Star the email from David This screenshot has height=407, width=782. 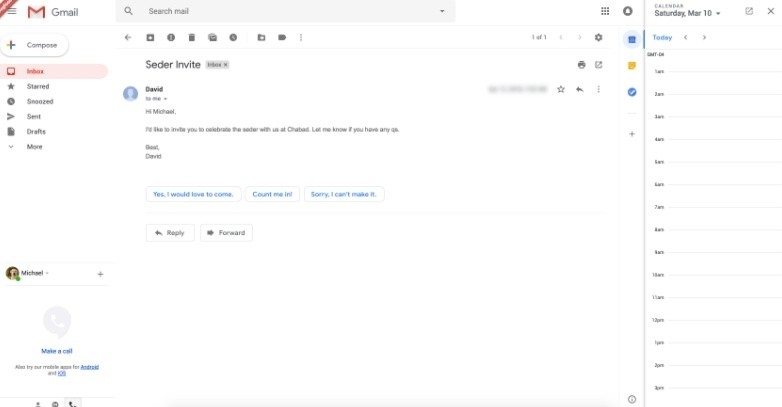click(x=561, y=89)
